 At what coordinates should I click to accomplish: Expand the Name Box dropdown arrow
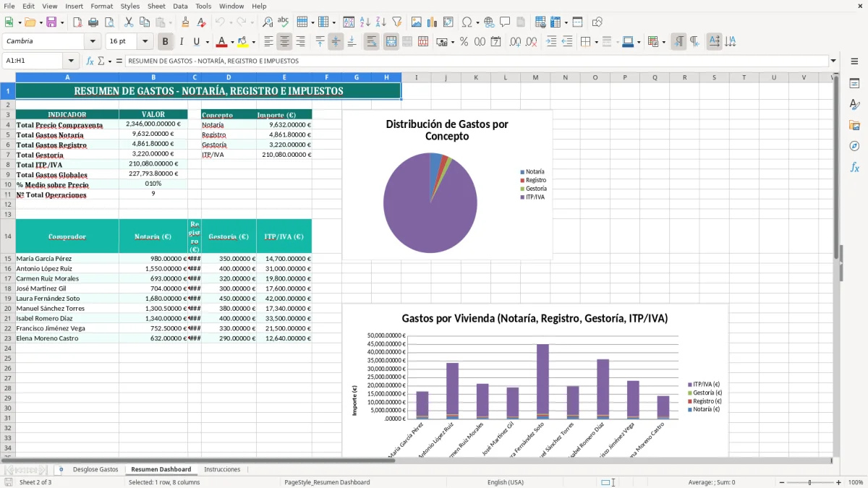pyautogui.click(x=70, y=61)
